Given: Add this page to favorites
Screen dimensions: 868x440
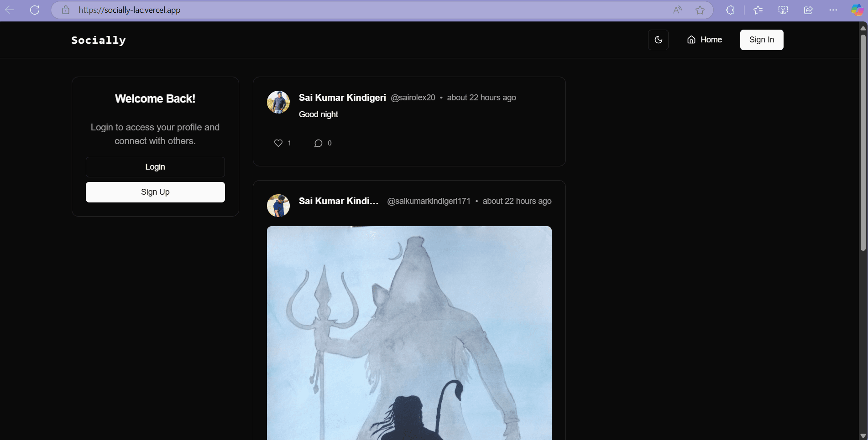Looking at the screenshot, I should pyautogui.click(x=700, y=10).
